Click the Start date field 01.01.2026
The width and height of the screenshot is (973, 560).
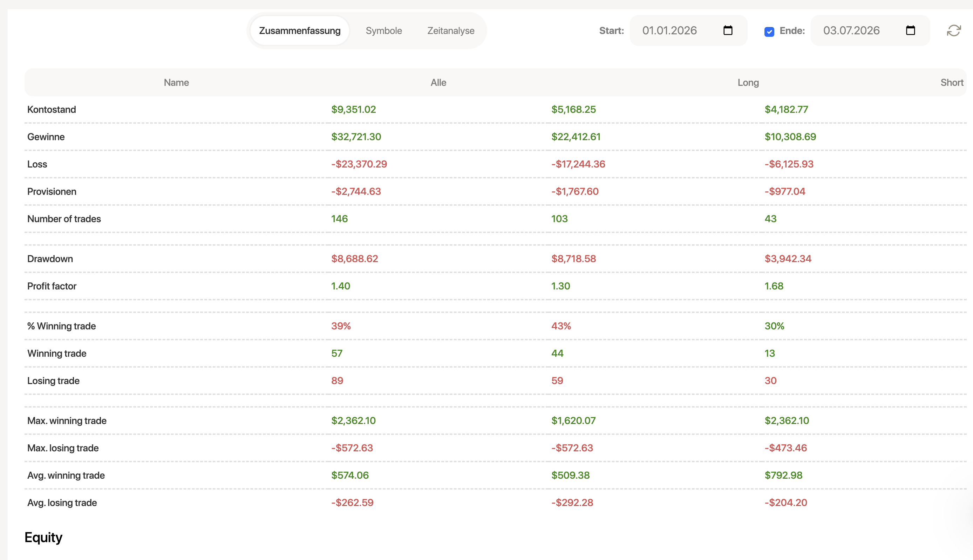pyautogui.click(x=688, y=30)
